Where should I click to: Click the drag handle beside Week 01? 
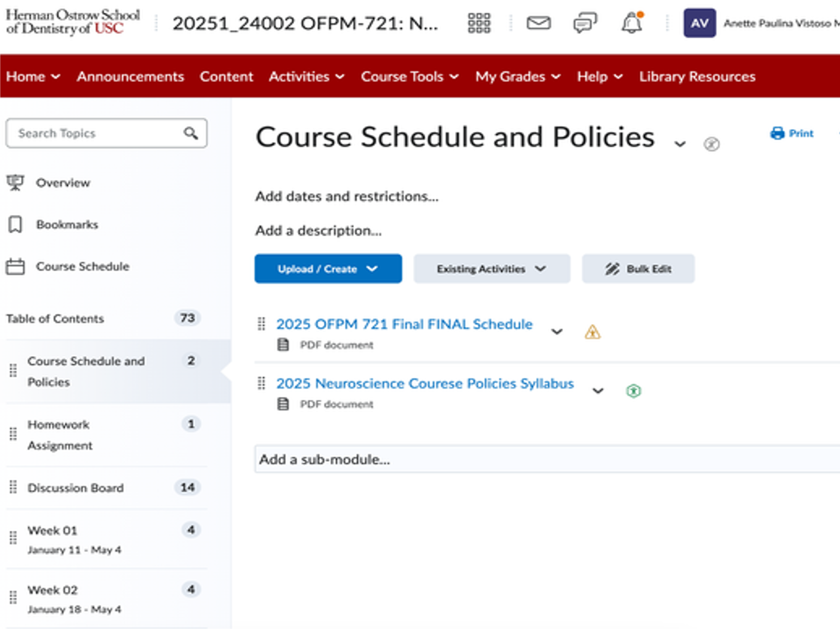tap(13, 537)
